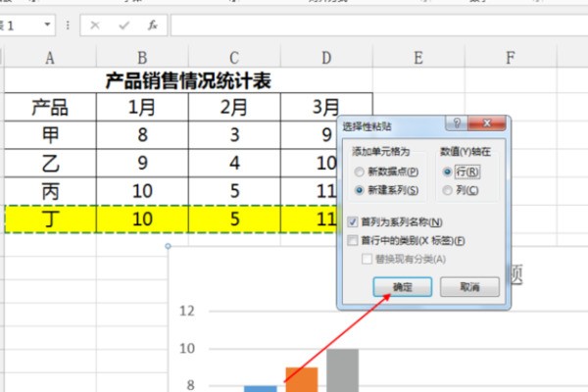This screenshot has height=392, width=588.
Task: Click the gray chart bar
Action: click(x=342, y=370)
